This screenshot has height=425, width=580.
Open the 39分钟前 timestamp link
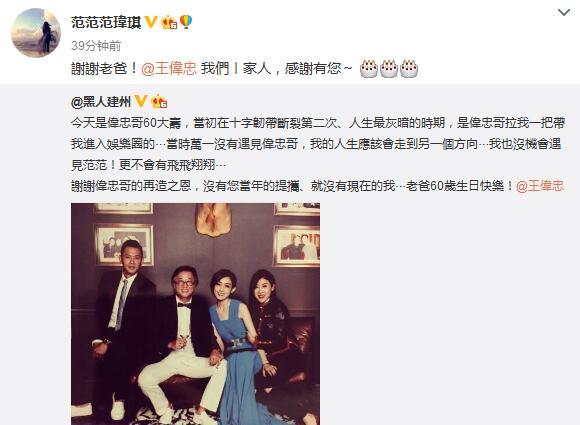point(96,46)
